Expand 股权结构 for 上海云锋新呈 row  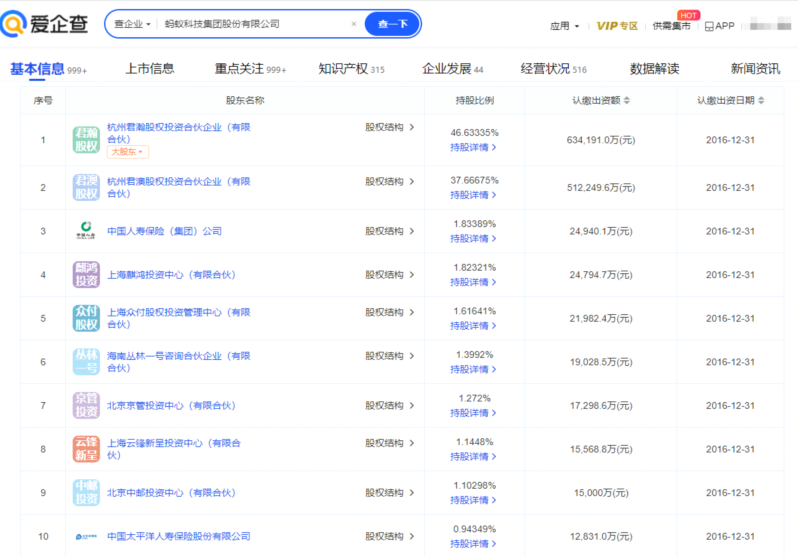click(389, 443)
